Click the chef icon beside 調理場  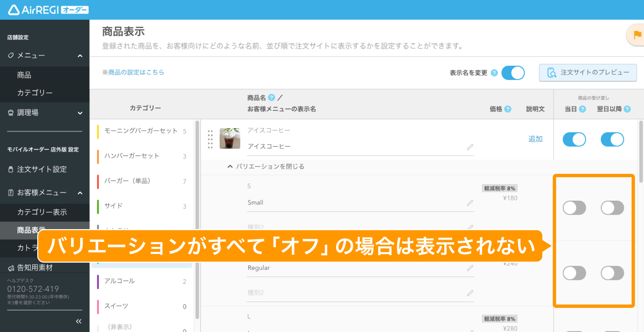click(11, 113)
